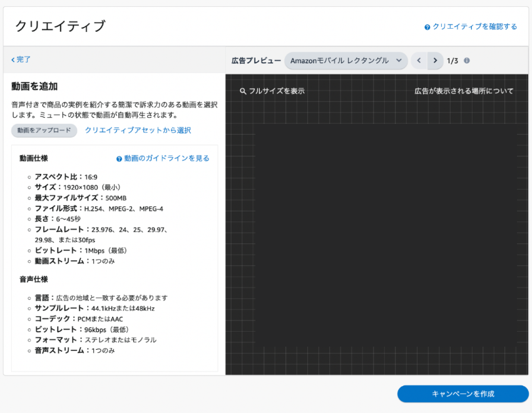Click the フレームレート spec line
532x413 pixels.
click(101, 235)
